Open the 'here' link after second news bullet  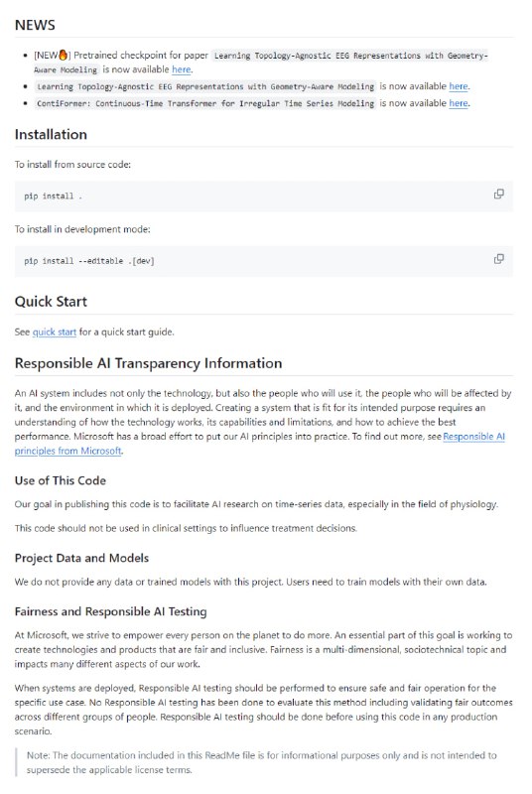[459, 86]
